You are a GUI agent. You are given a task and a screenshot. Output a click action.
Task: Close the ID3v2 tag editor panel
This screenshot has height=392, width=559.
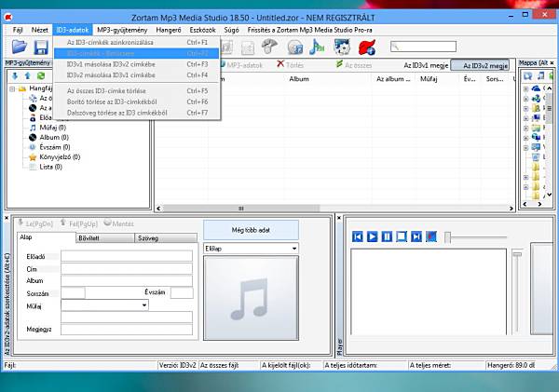7,217
